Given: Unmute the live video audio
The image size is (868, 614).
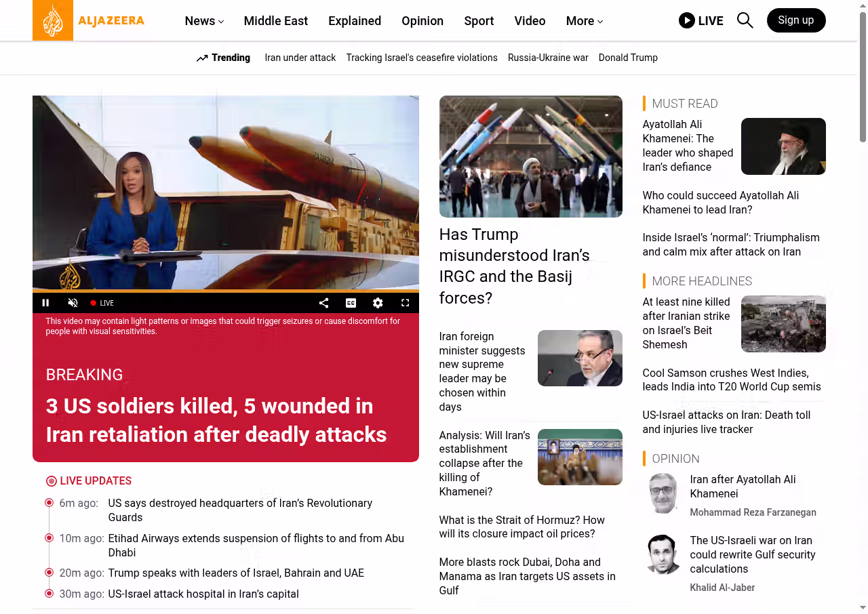Looking at the screenshot, I should point(73,303).
